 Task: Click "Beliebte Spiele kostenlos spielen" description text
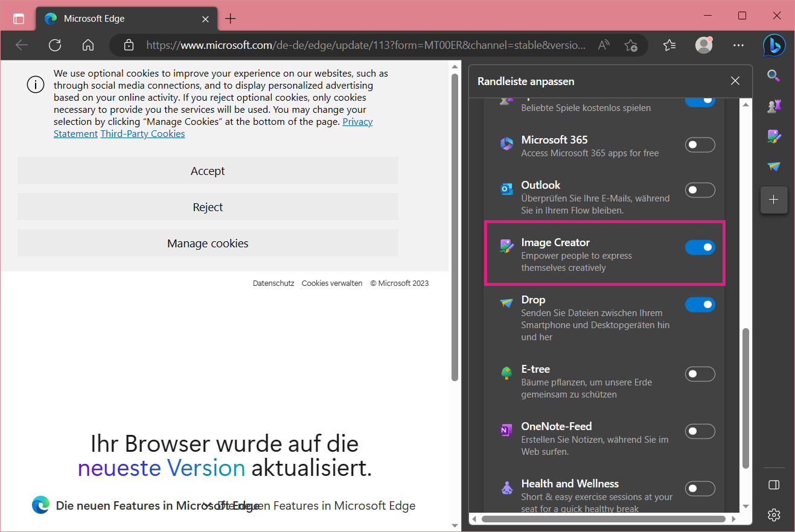tap(586, 108)
